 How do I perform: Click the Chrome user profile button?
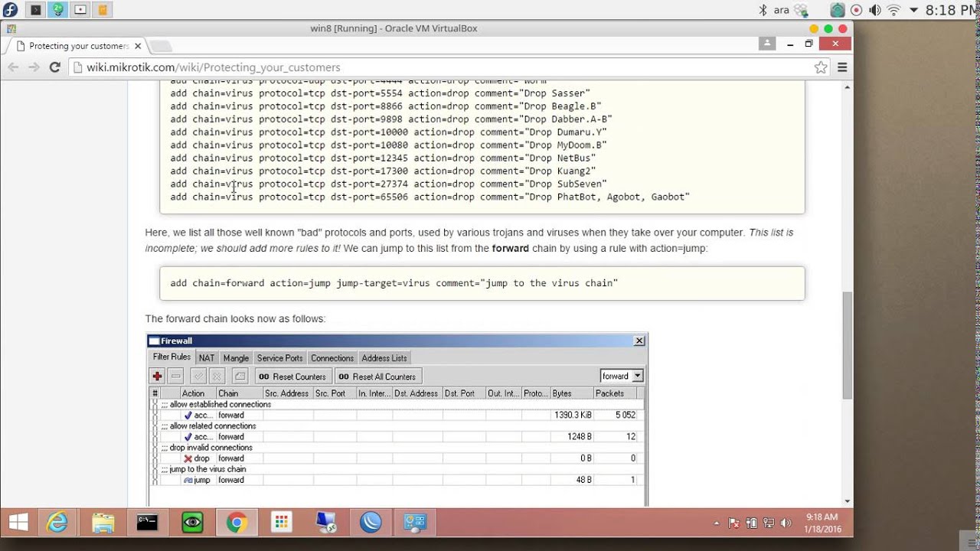(x=767, y=44)
